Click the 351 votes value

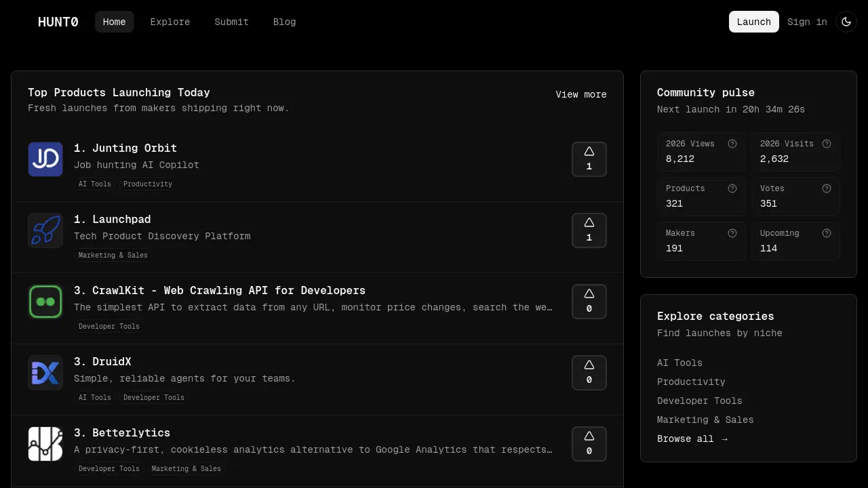click(768, 203)
